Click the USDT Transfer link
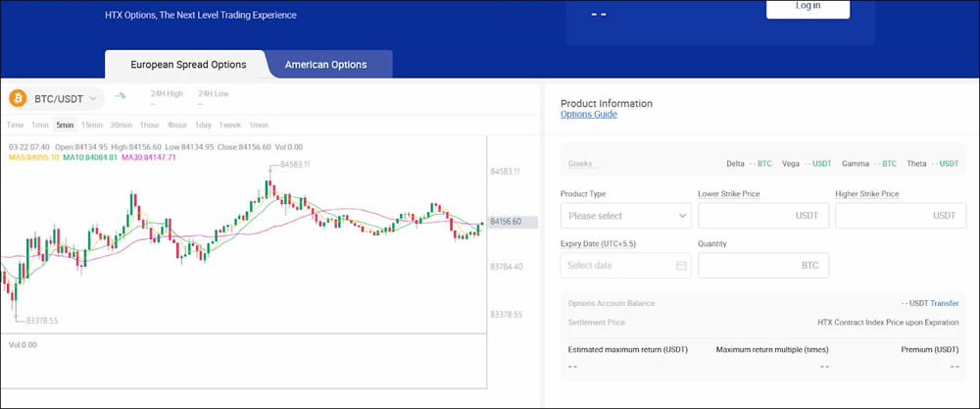Image resolution: width=980 pixels, height=409 pixels. click(944, 304)
